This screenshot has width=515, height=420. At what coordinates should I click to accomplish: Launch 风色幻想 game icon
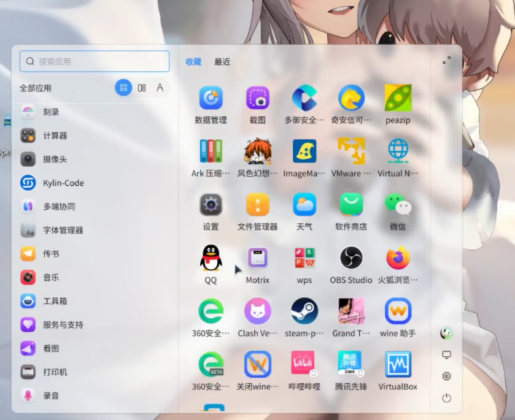(258, 151)
